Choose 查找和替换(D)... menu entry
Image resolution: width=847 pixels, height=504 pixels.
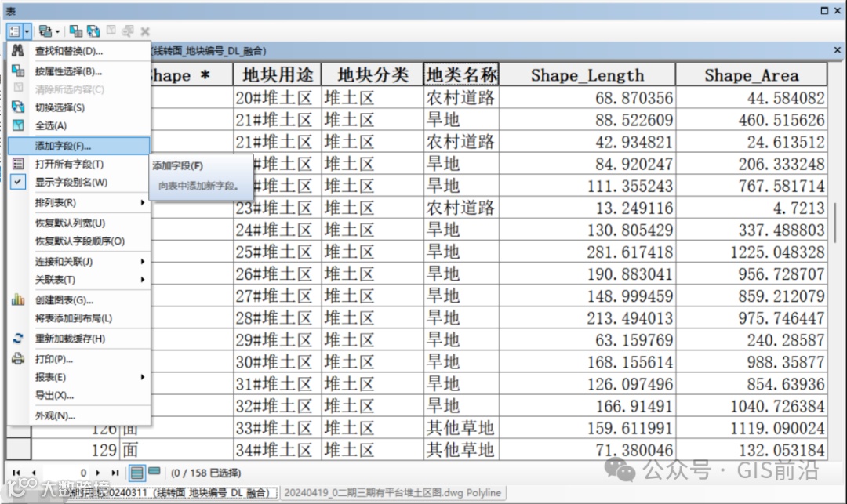click(x=79, y=51)
